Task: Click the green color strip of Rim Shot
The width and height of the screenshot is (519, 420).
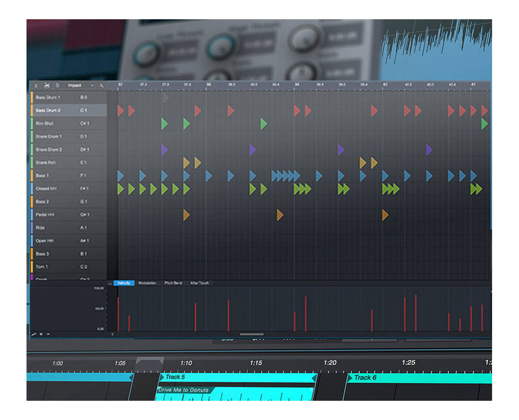Action: 32,123
